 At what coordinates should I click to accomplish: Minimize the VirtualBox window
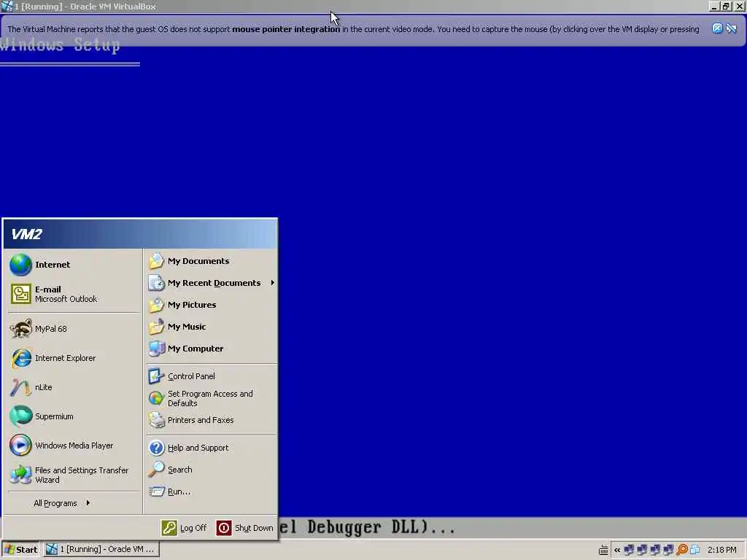click(713, 7)
